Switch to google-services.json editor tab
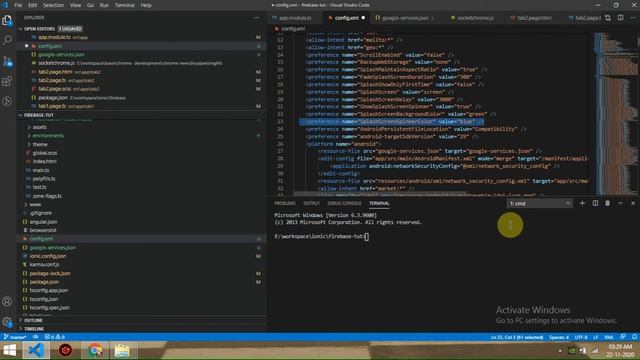 [x=405, y=18]
